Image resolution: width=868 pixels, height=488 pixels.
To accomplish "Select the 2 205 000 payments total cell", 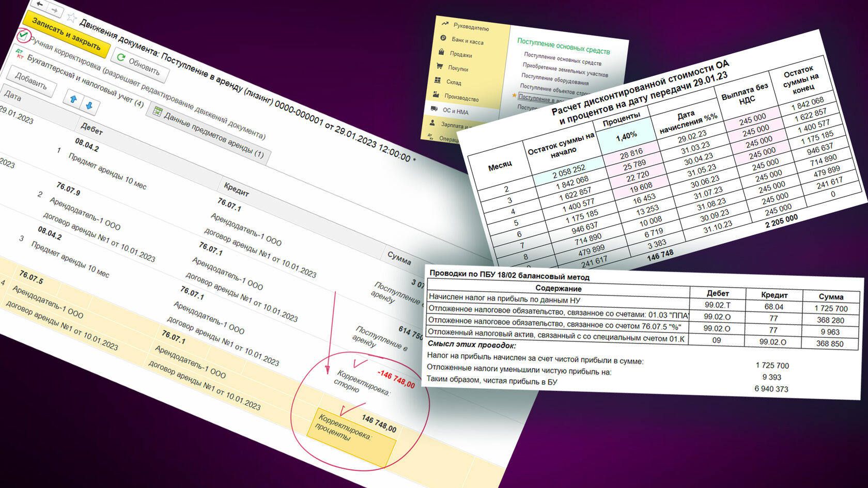I will coord(782,221).
